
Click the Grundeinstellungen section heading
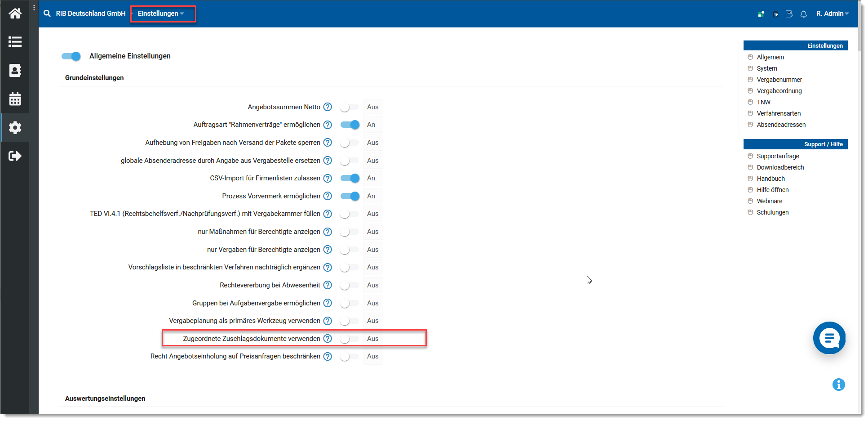[x=94, y=78]
